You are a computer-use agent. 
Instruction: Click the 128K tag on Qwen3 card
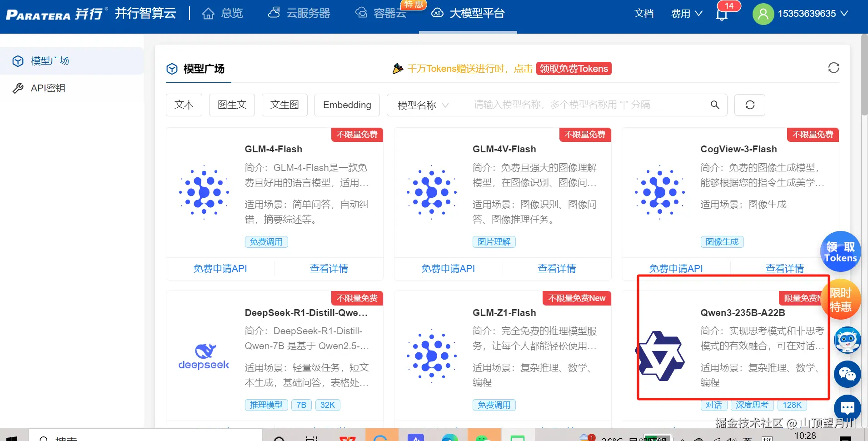(x=792, y=405)
